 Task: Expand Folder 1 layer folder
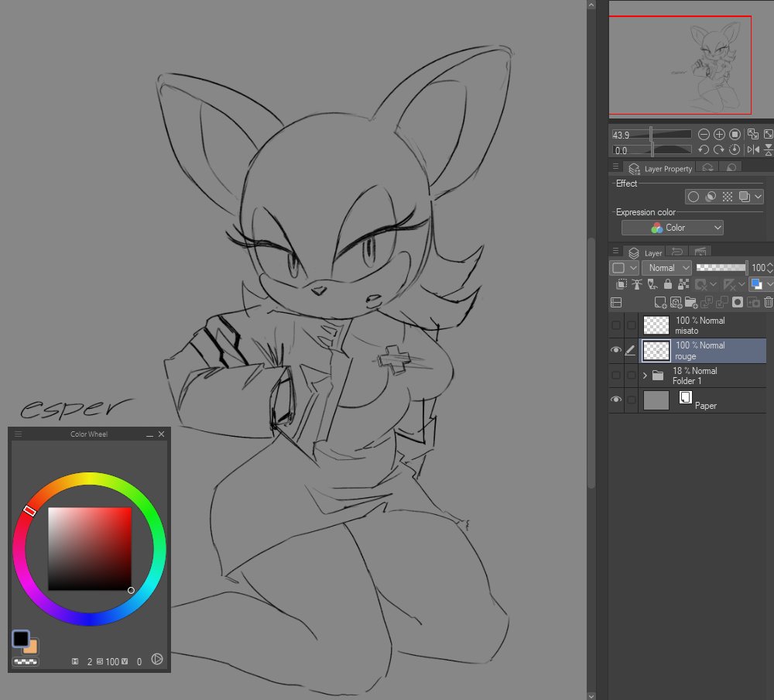click(645, 376)
